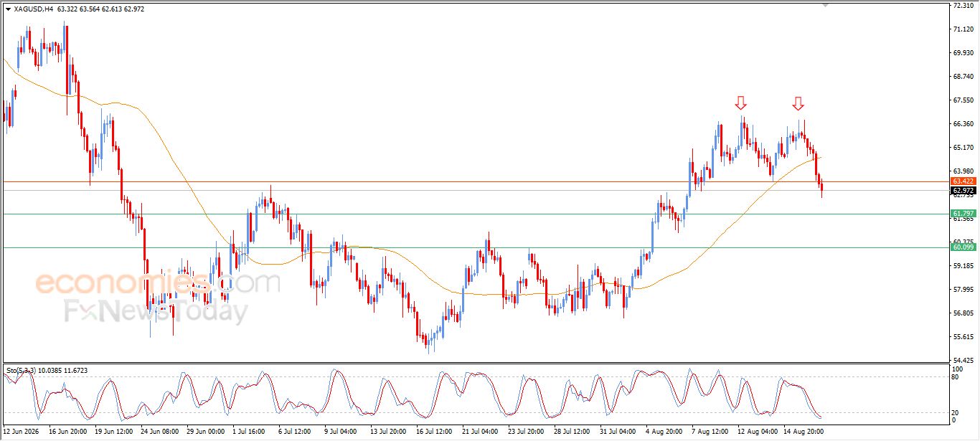Click the 24 Jun 08:00 time label
Screen dimensions: 980x441
[x=160, y=432]
